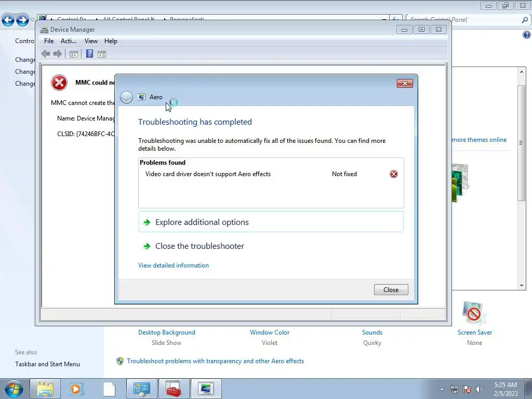Open Desktop Background settings link

coord(167,332)
